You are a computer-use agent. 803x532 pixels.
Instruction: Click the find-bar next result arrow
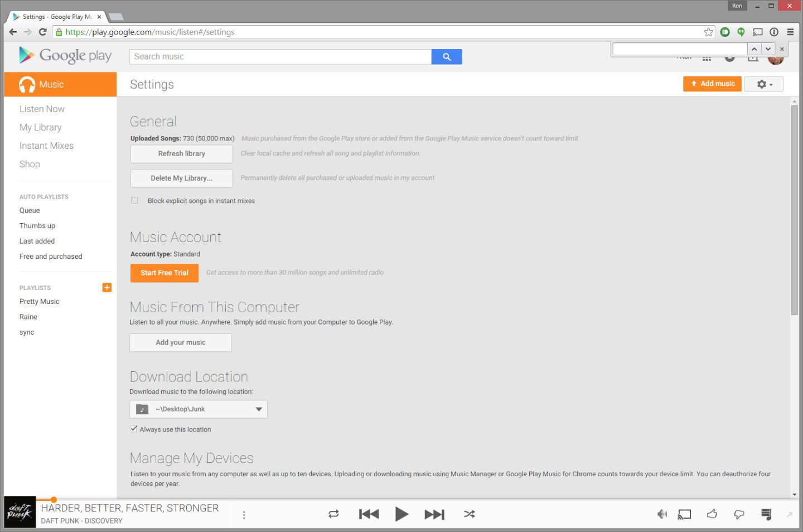tap(768, 49)
